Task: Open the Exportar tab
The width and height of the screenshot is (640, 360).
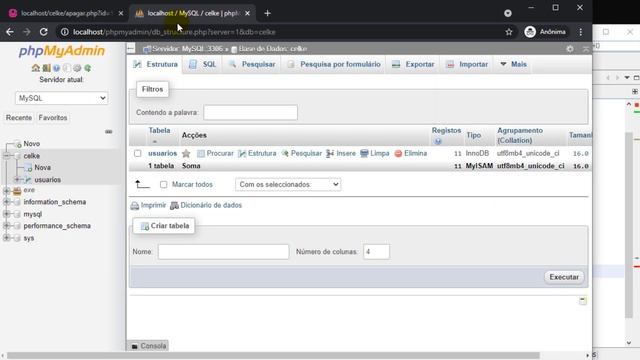Action: [x=413, y=64]
